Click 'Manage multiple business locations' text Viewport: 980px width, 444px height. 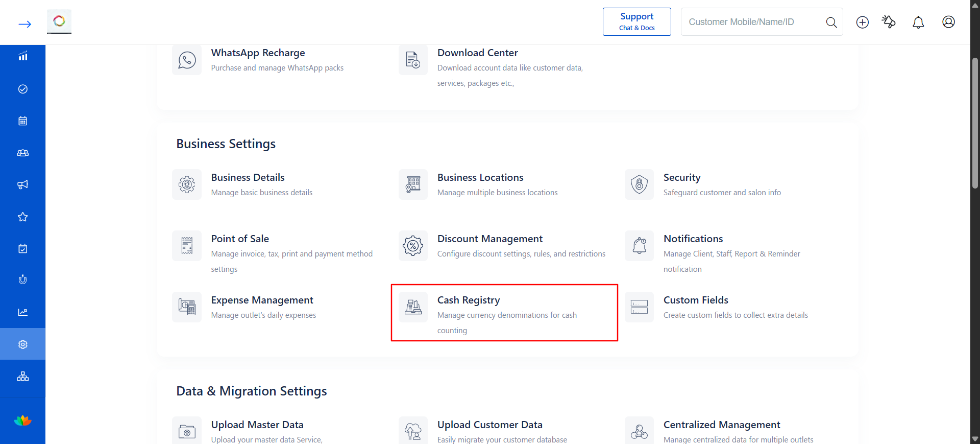pyautogui.click(x=498, y=193)
